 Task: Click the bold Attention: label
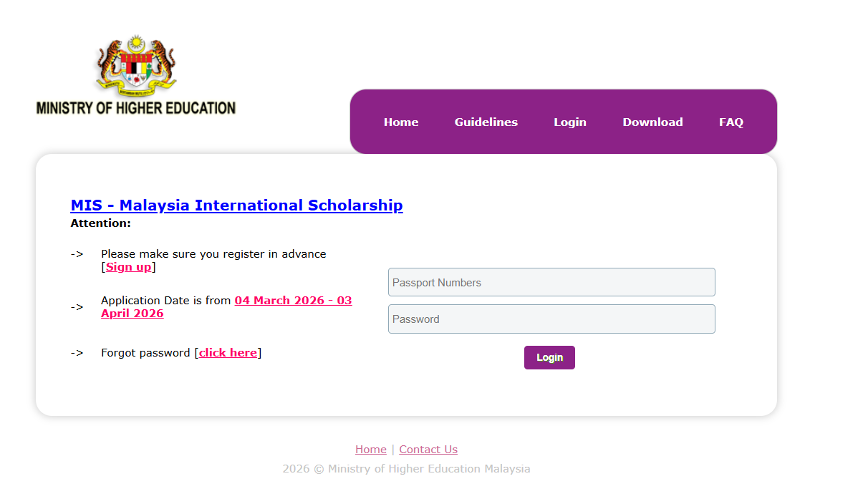coord(101,223)
